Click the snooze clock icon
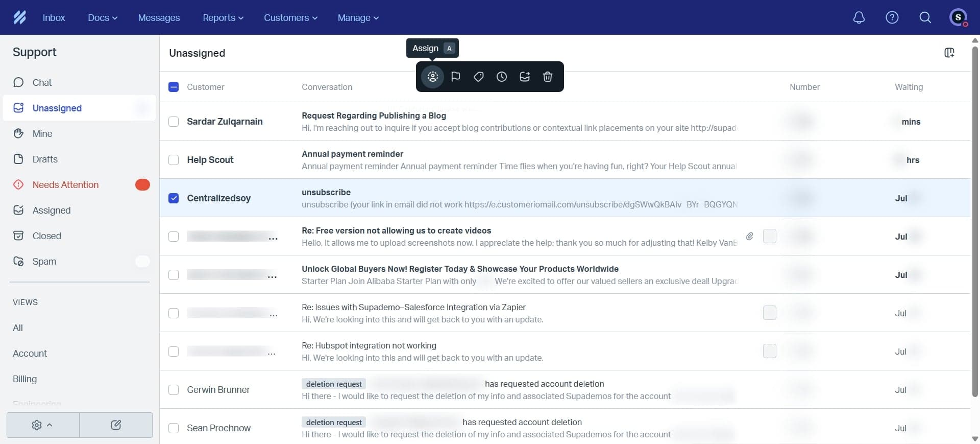This screenshot has width=980, height=444. tap(501, 77)
